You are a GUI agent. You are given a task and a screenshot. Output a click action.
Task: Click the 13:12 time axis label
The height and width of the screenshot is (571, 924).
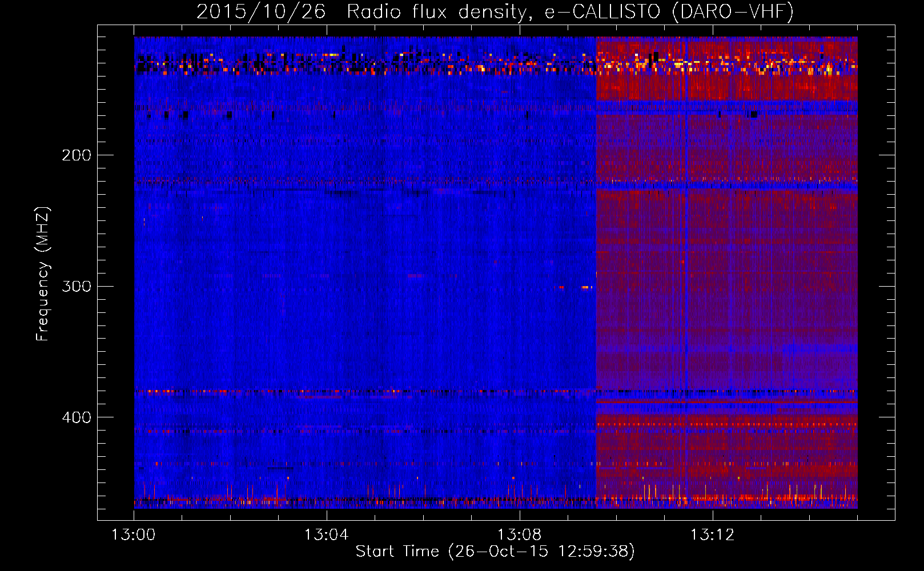(712, 535)
